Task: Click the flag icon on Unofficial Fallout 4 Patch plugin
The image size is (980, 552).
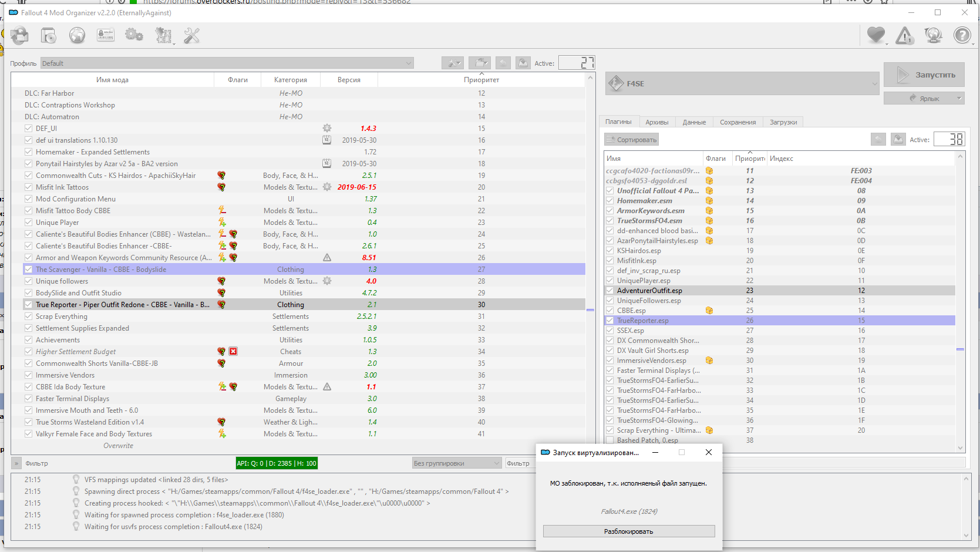Action: pos(709,191)
